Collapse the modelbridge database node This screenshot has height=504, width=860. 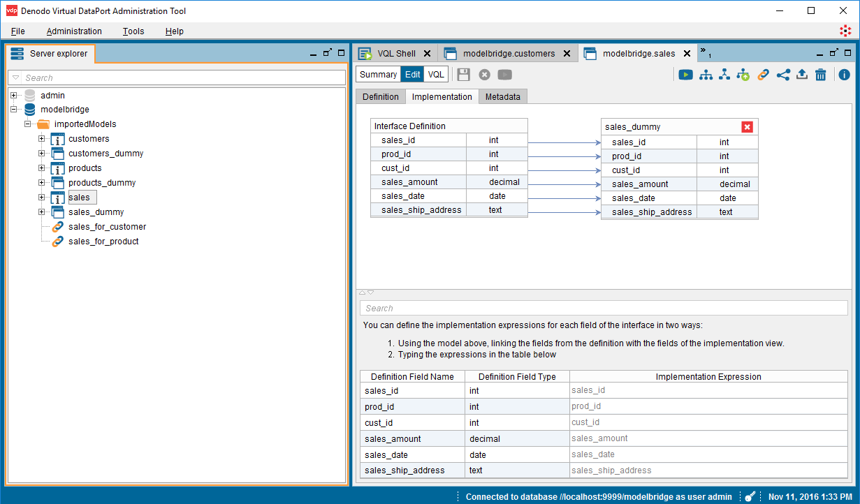[x=13, y=110]
